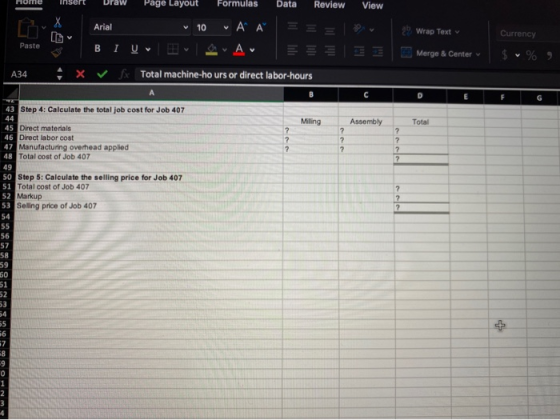
Task: Click Wrap Text button
Action: [x=430, y=31]
